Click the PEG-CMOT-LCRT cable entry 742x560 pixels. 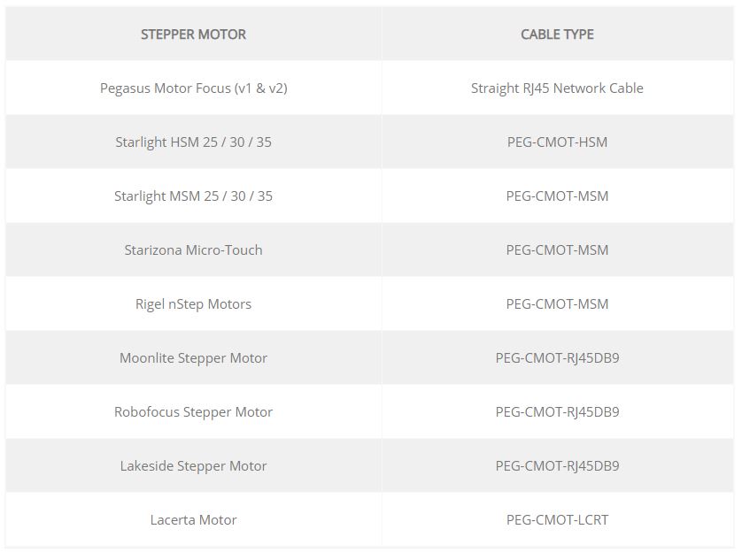[557, 520]
